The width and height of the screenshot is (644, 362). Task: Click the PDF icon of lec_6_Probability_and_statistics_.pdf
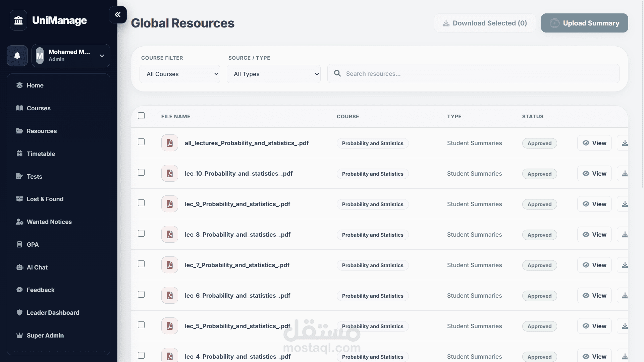[x=170, y=296]
